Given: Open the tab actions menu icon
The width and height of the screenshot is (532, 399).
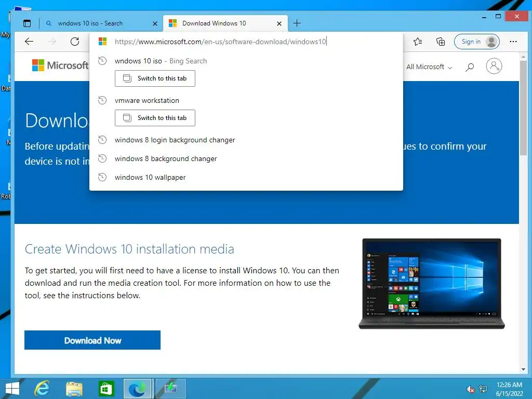Looking at the screenshot, I should pos(27,23).
